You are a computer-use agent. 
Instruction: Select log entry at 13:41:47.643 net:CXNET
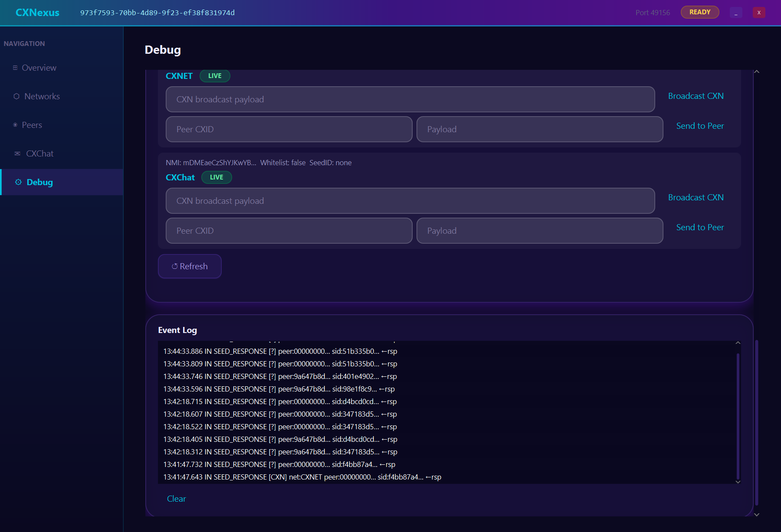[x=302, y=477]
